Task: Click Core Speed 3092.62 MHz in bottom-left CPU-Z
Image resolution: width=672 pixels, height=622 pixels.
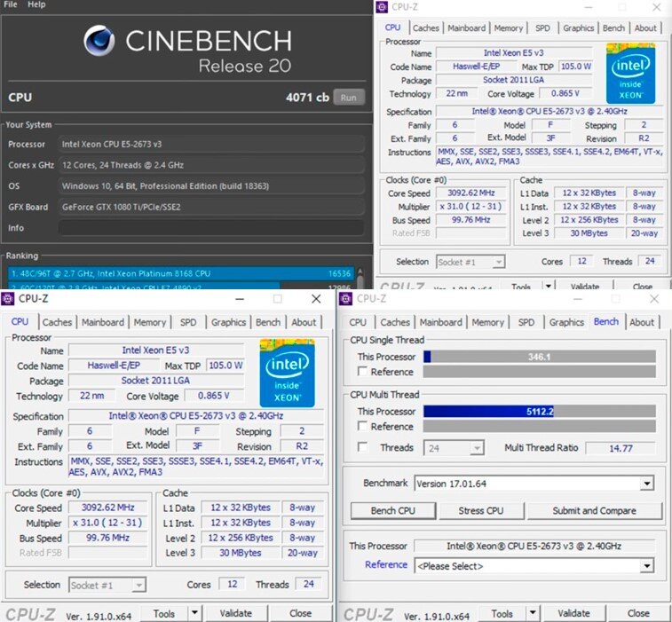Action: (x=108, y=508)
